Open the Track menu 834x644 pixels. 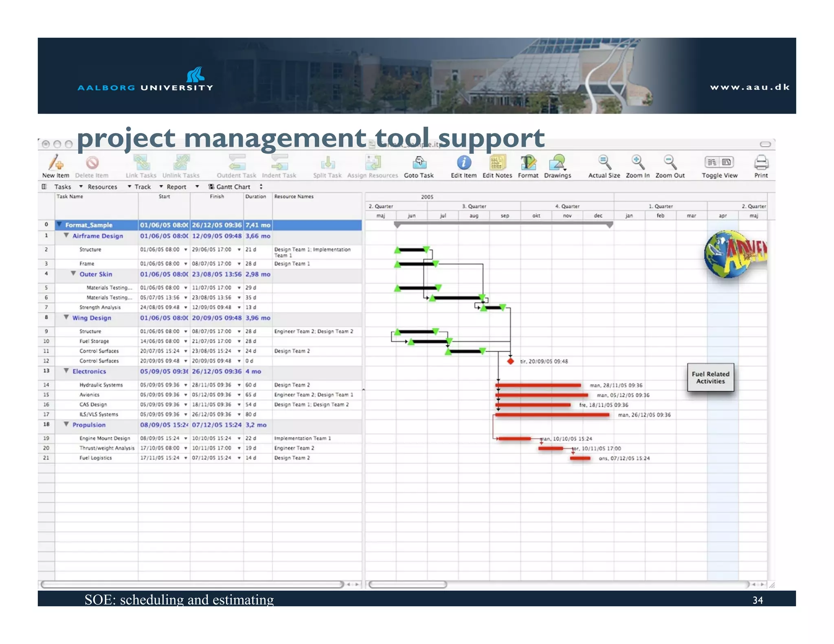pyautogui.click(x=143, y=186)
